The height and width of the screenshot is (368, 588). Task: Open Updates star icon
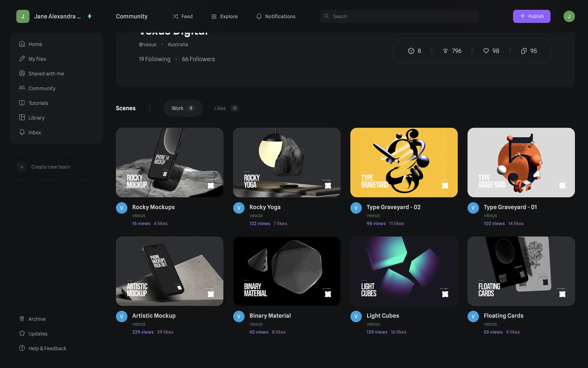22,333
